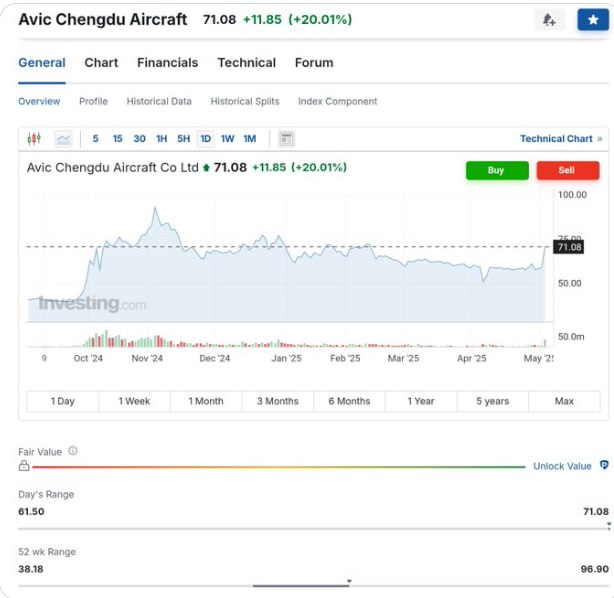
Task: Click the Fair Value label
Action: (40, 452)
